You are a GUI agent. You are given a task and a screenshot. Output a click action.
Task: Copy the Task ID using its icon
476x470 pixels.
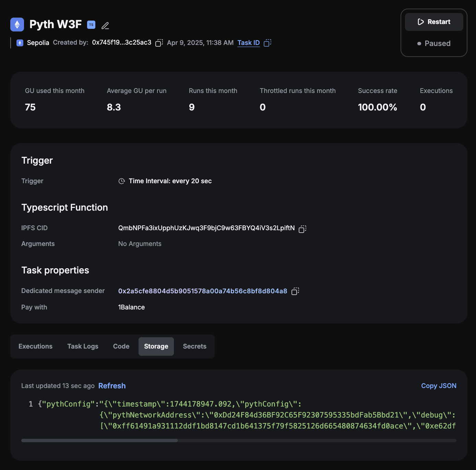pyautogui.click(x=267, y=43)
